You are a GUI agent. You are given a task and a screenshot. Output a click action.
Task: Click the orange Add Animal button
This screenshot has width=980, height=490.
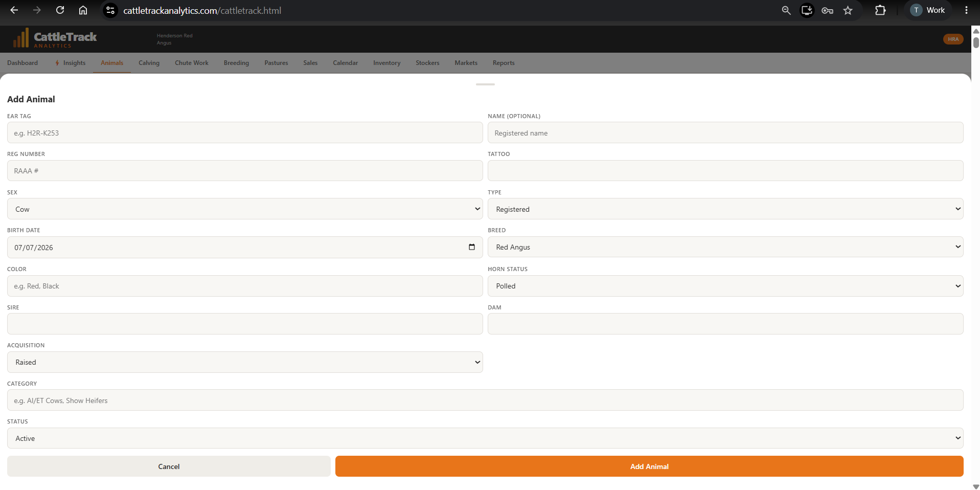tap(649, 466)
